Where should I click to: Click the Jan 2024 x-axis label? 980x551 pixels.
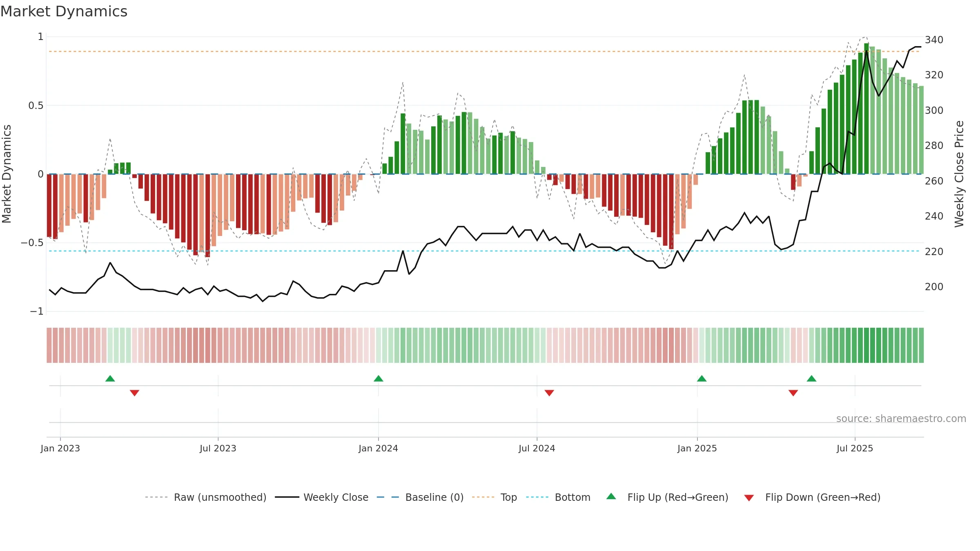(379, 448)
